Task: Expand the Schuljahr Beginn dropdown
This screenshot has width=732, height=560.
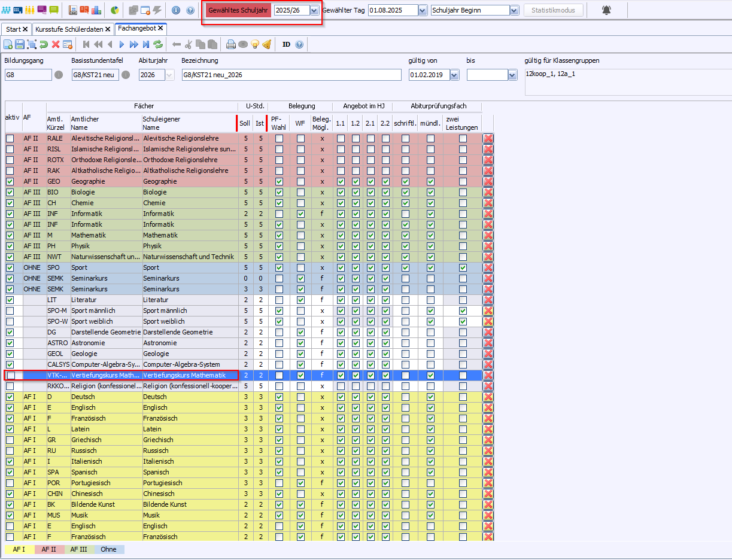Action: pos(514,11)
